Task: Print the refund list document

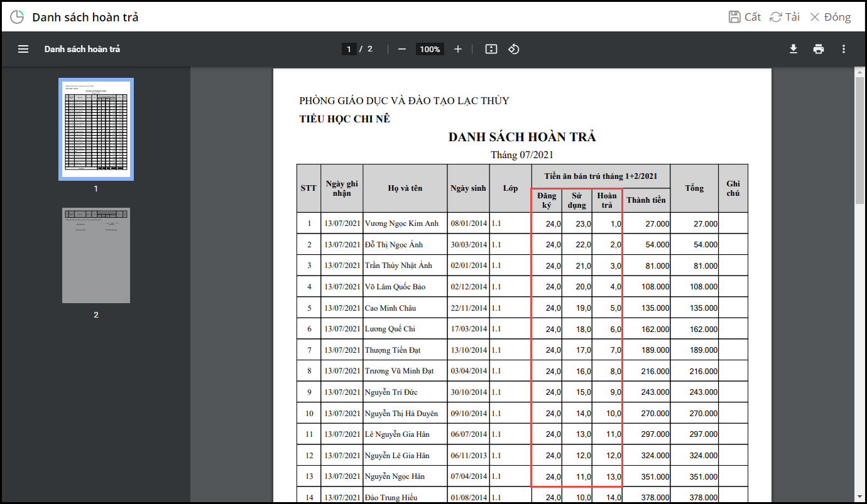Action: click(818, 49)
